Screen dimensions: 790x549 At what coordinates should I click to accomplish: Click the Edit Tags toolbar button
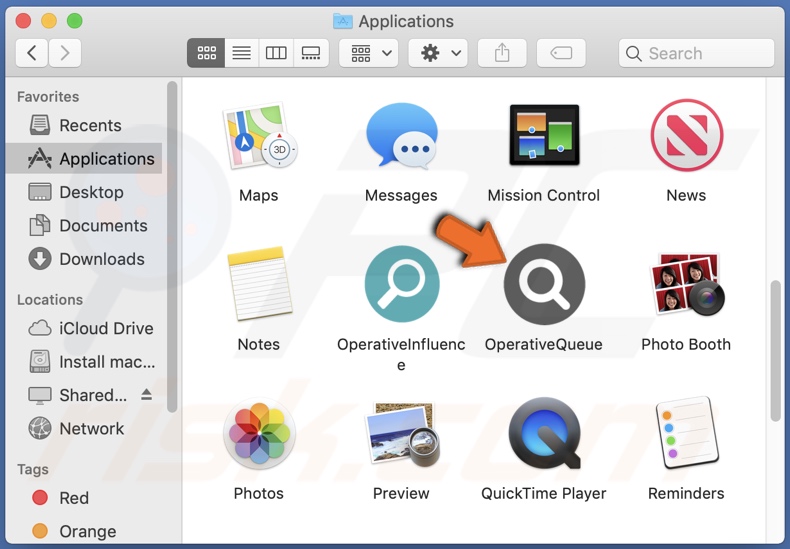click(561, 53)
